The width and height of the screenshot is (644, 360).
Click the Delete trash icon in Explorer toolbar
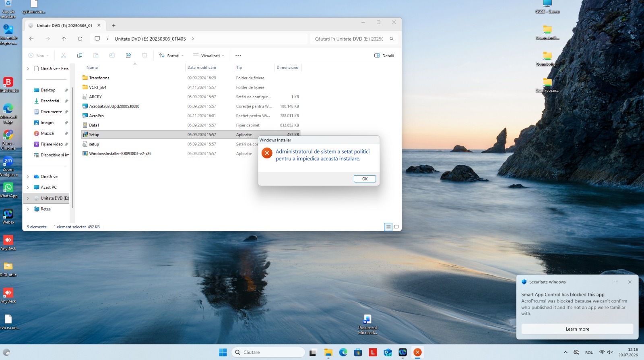[144, 56]
